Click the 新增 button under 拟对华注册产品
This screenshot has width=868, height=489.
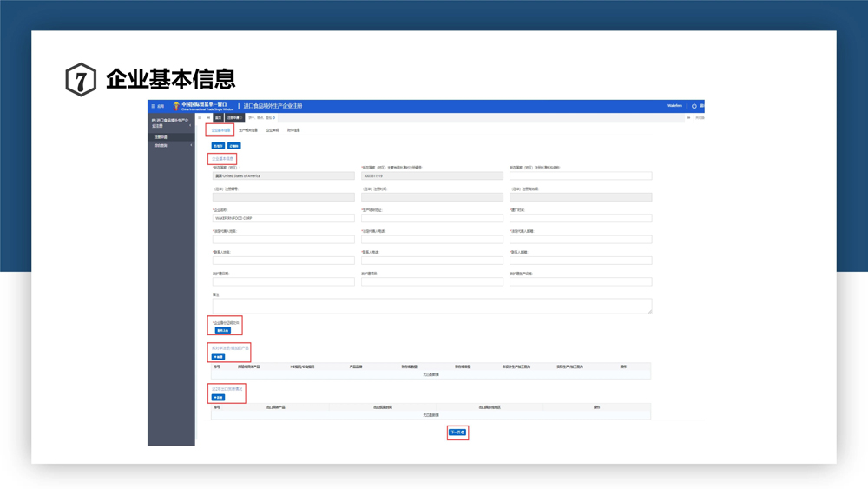pos(218,357)
